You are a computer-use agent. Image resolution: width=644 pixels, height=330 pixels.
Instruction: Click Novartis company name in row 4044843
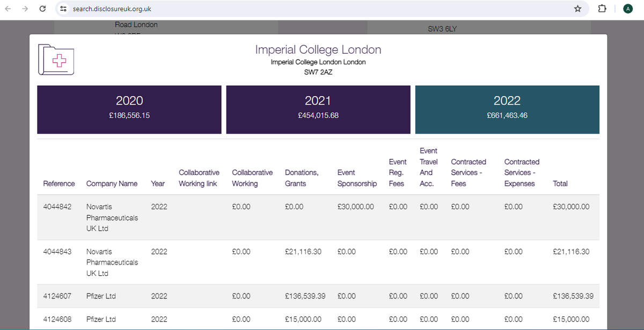point(112,262)
